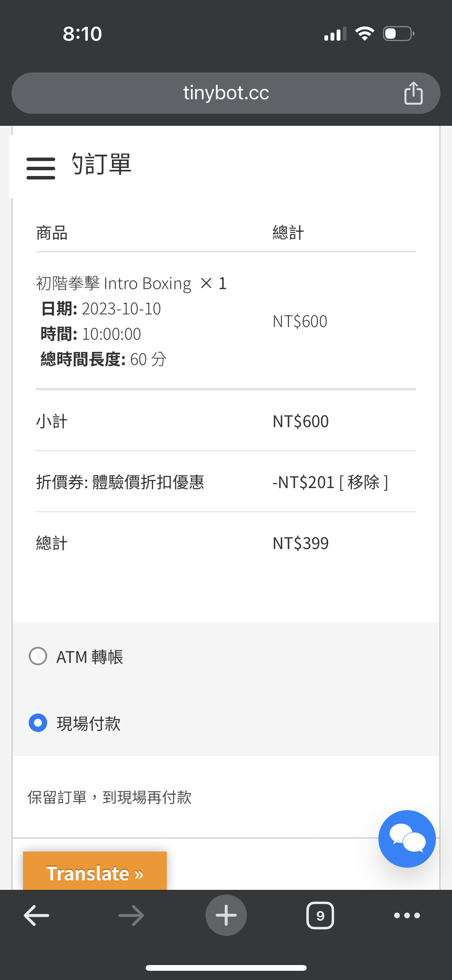Tap the 現場付款 label text

[x=89, y=723]
